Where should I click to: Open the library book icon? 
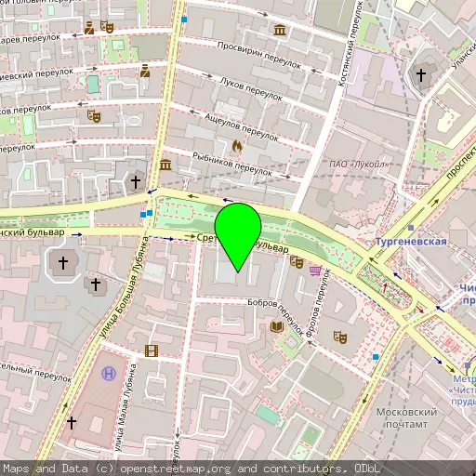pos(277,326)
